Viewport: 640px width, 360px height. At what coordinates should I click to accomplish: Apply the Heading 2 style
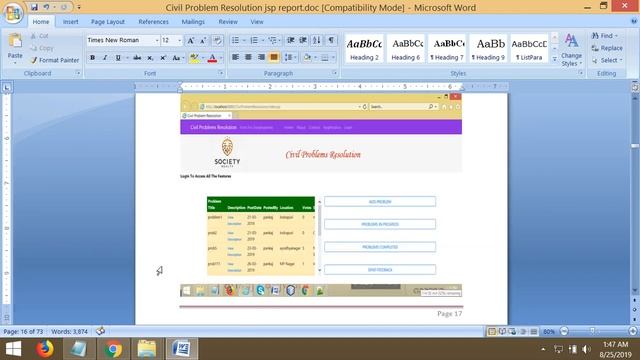pos(364,49)
